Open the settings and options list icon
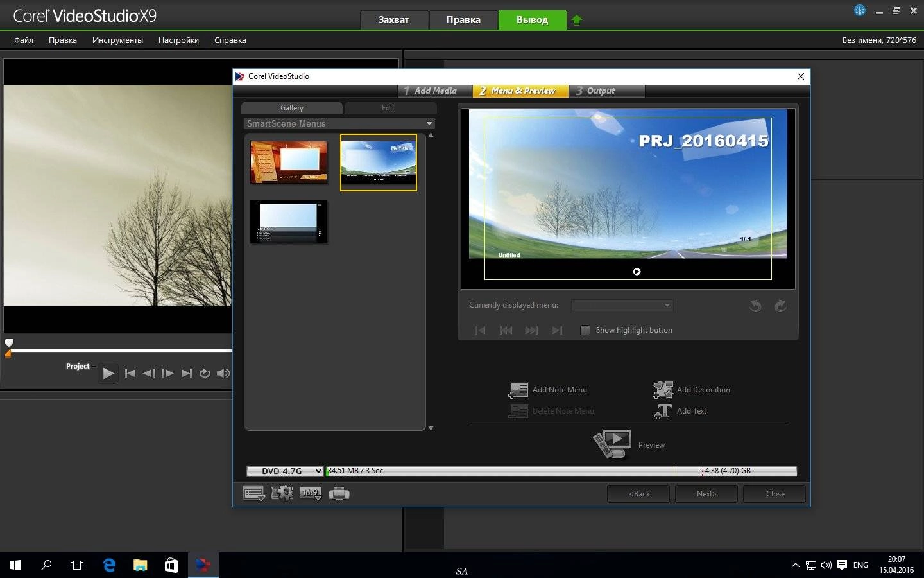Screen dimensions: 924x578 pyautogui.click(x=254, y=493)
